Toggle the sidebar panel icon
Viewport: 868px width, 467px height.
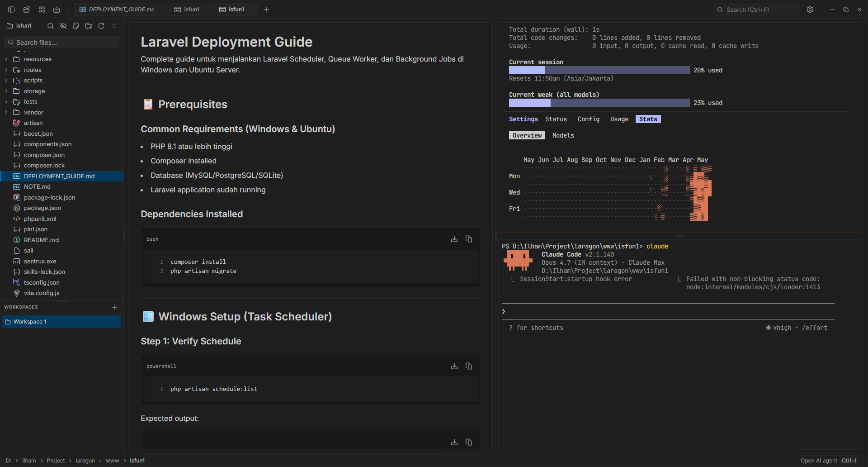[x=11, y=10]
